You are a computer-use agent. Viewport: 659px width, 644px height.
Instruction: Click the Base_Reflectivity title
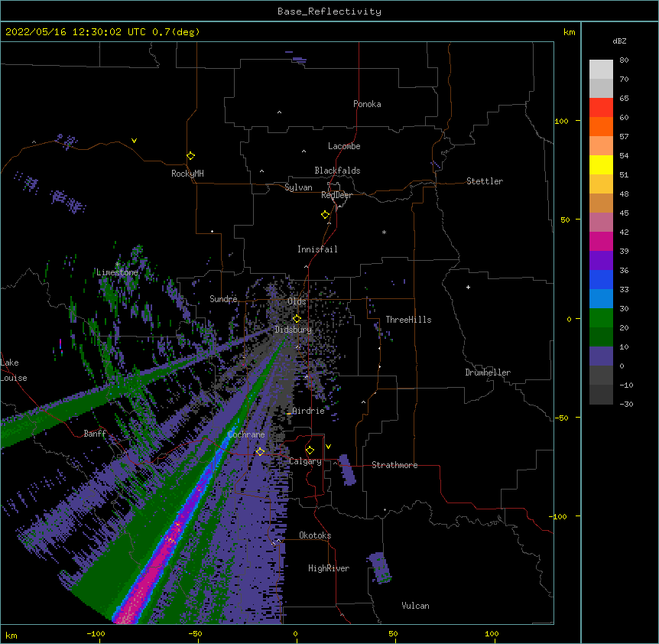click(329, 11)
